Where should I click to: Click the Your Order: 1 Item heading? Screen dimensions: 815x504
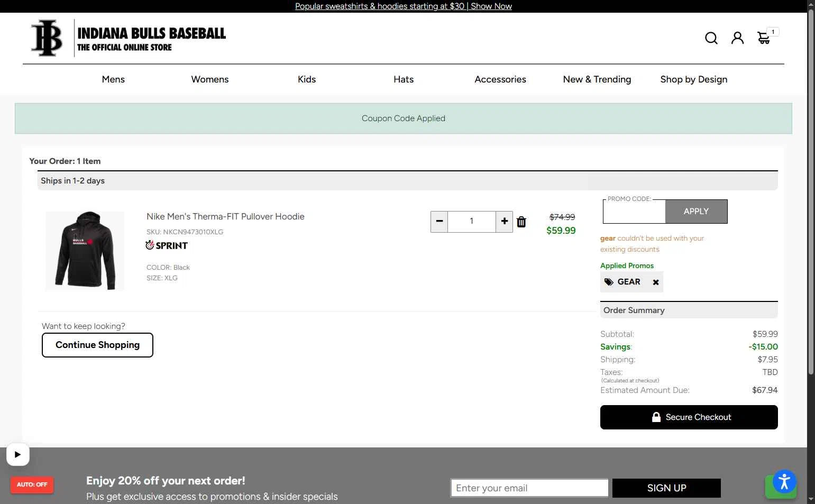tap(65, 161)
